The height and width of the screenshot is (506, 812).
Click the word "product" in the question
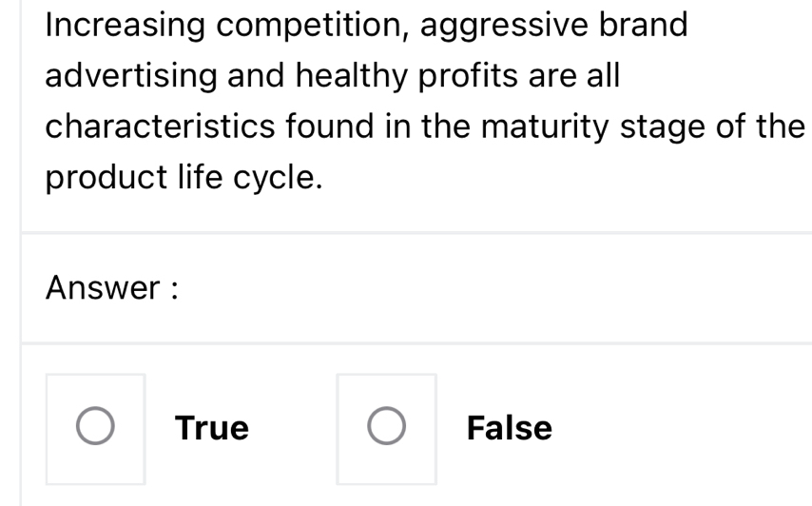pos(105,177)
